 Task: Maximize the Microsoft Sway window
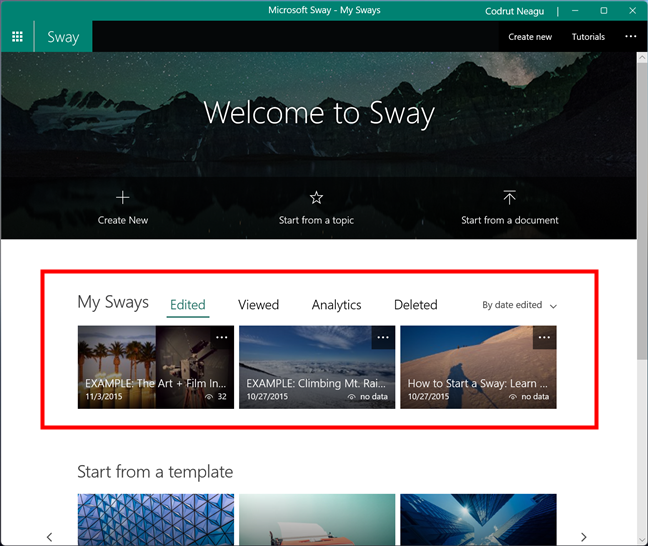pyautogui.click(x=604, y=11)
